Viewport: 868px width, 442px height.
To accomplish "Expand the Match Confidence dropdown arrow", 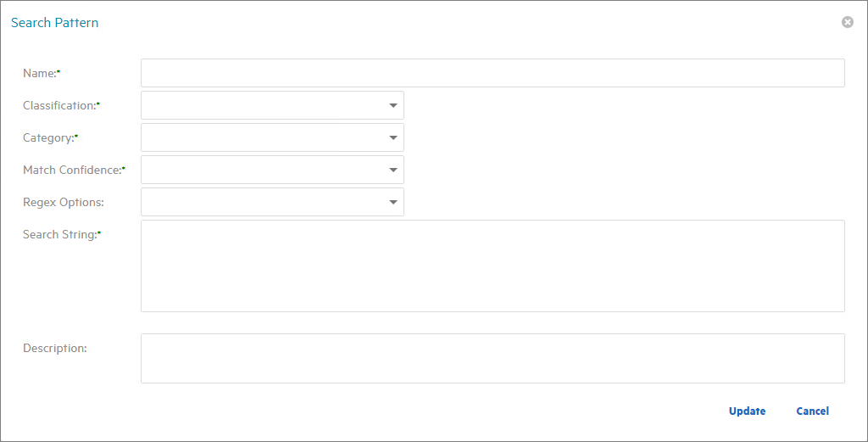I will tap(393, 170).
